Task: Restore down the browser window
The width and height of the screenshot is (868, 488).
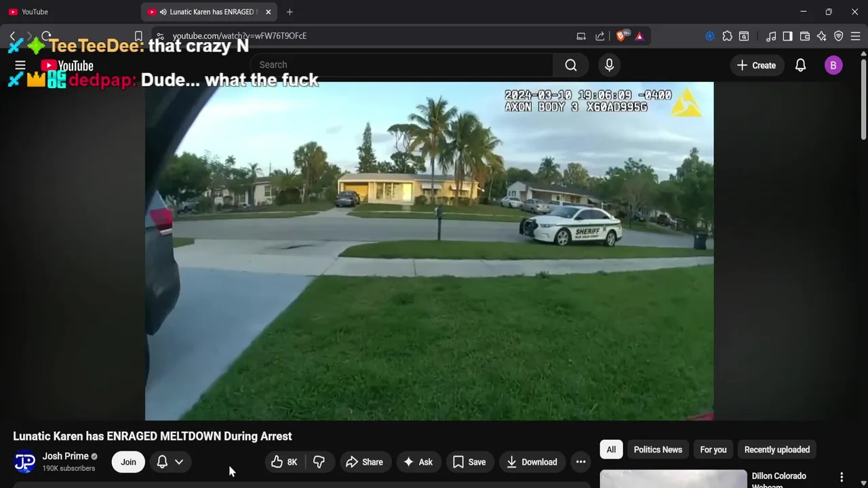Action: (x=829, y=12)
